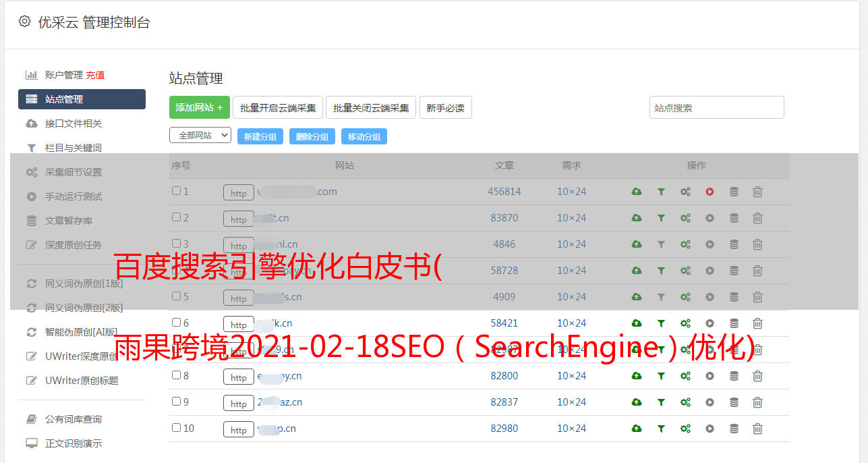This screenshot has width=868, height=463.
Task: Tick the checkbox for row 1
Action: tap(176, 191)
